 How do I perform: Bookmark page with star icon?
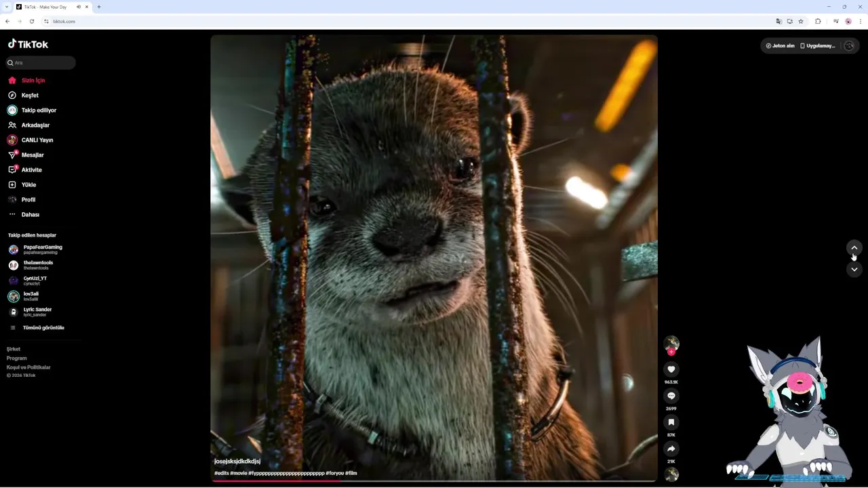pos(801,21)
